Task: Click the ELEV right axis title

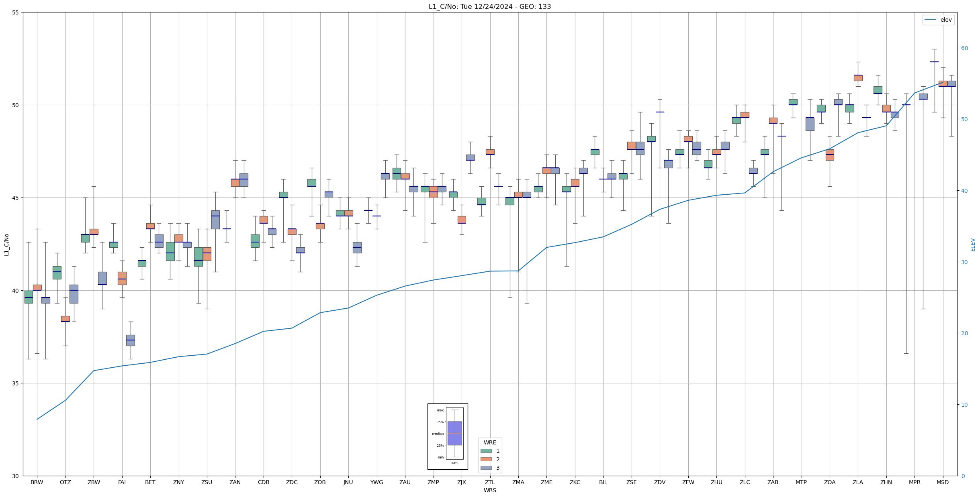Action: coord(973,244)
